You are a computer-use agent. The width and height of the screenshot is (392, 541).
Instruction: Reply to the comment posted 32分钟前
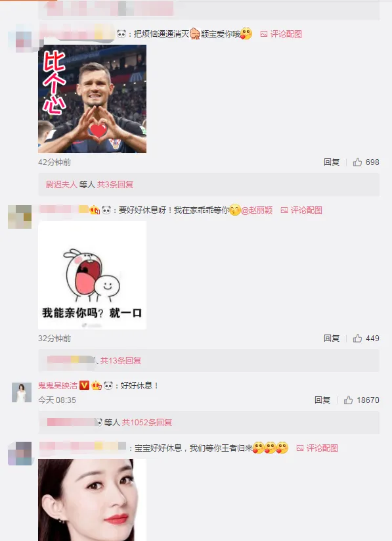332,338
